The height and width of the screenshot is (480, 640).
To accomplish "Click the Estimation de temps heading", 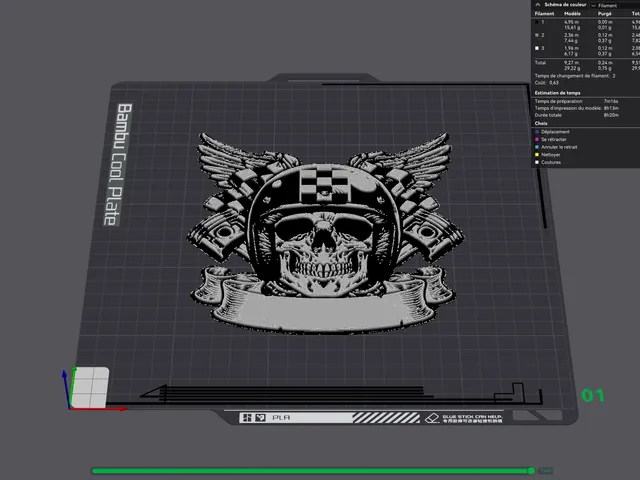I will coord(557,93).
